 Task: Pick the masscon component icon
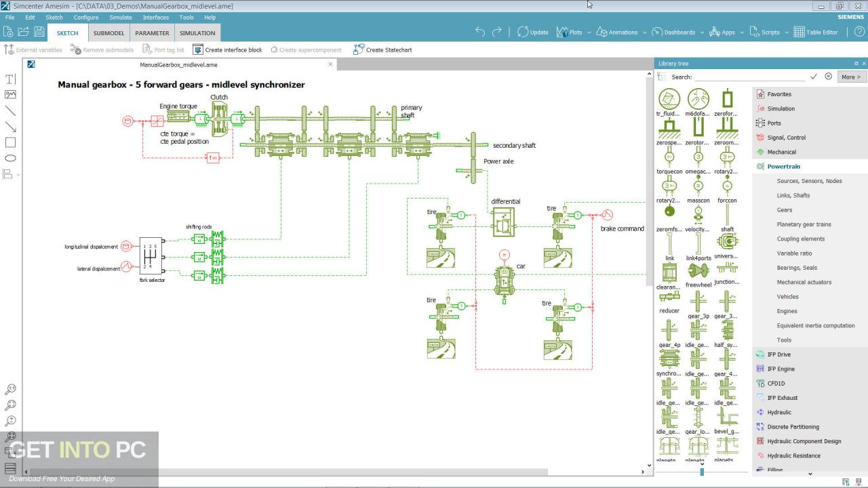click(x=698, y=186)
